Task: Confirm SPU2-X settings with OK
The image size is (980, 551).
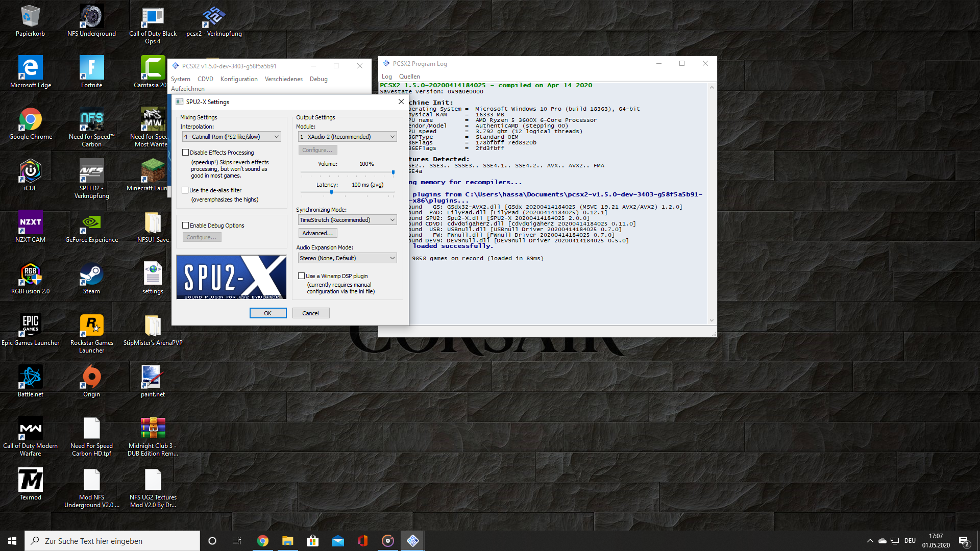Action: coord(268,313)
